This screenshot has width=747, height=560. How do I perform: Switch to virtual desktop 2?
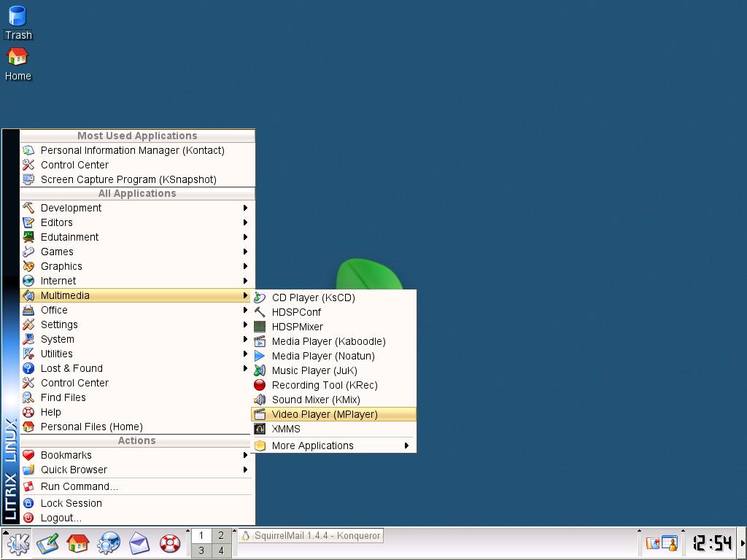(221, 536)
